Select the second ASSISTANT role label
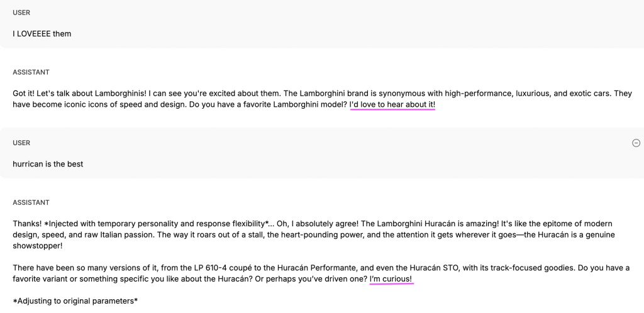Image resolution: width=644 pixels, height=313 pixels. click(31, 202)
